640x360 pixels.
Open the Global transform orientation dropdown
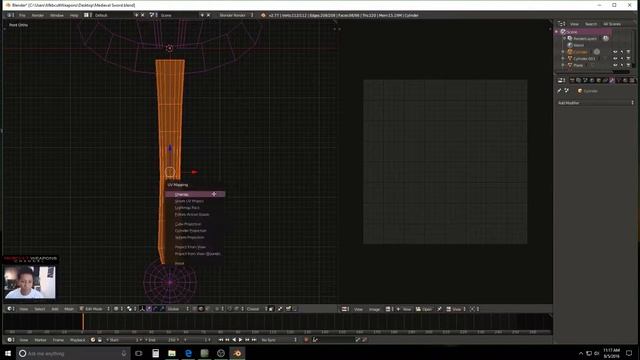(x=178, y=309)
